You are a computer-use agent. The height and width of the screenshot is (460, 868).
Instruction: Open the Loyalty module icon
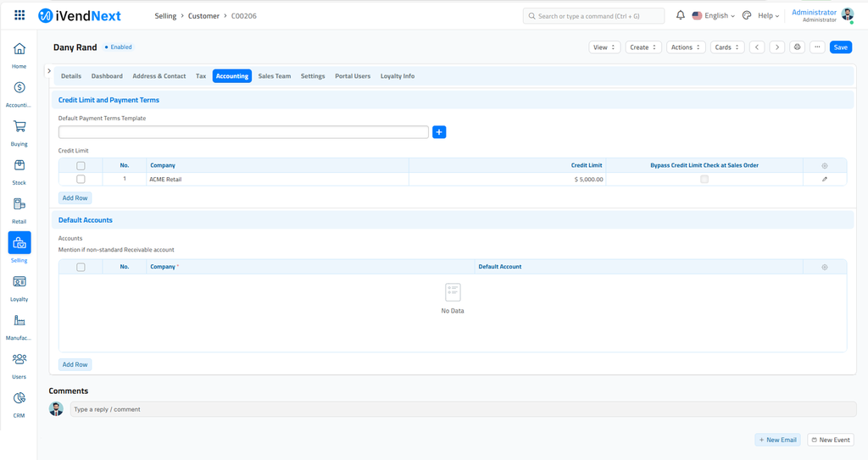coord(19,282)
